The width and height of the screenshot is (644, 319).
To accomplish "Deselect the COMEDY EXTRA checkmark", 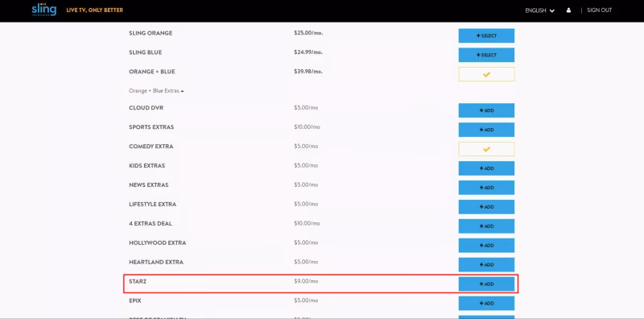I will point(486,149).
